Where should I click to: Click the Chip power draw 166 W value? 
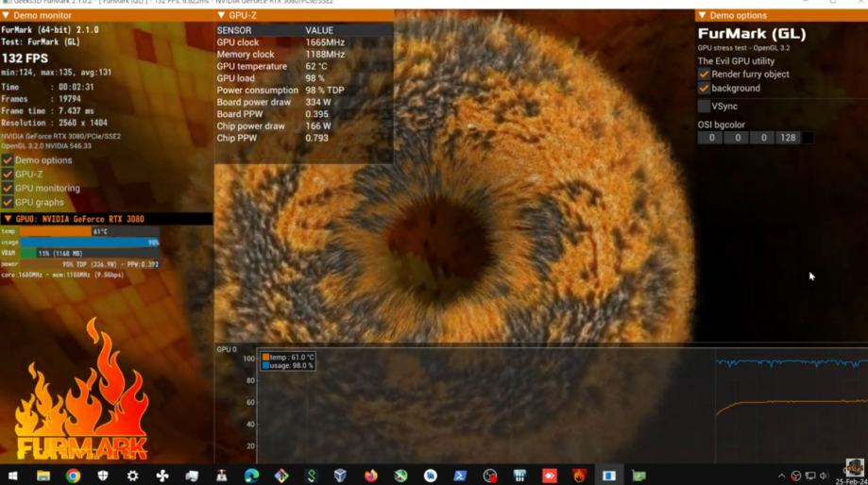pos(318,126)
